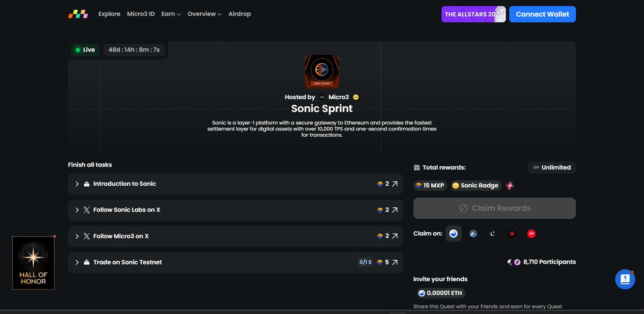Select the red-black chain icon under Claim on
This screenshot has height=314, width=644.
(x=512, y=234)
